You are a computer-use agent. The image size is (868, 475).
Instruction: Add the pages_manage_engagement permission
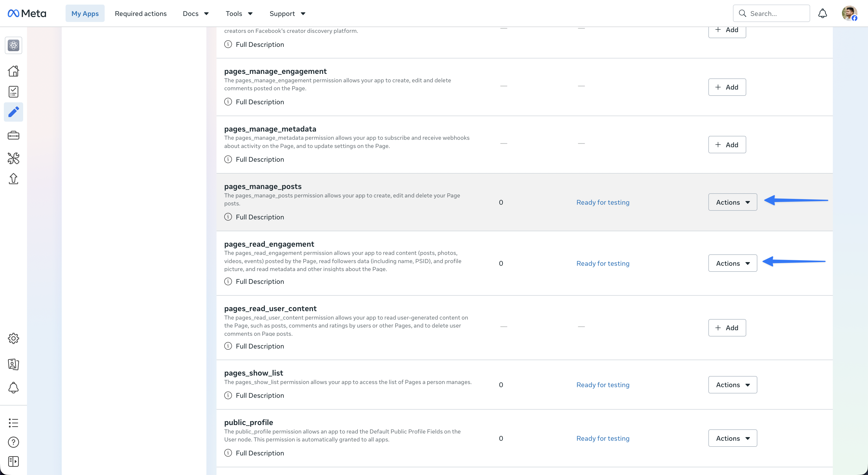click(x=727, y=87)
